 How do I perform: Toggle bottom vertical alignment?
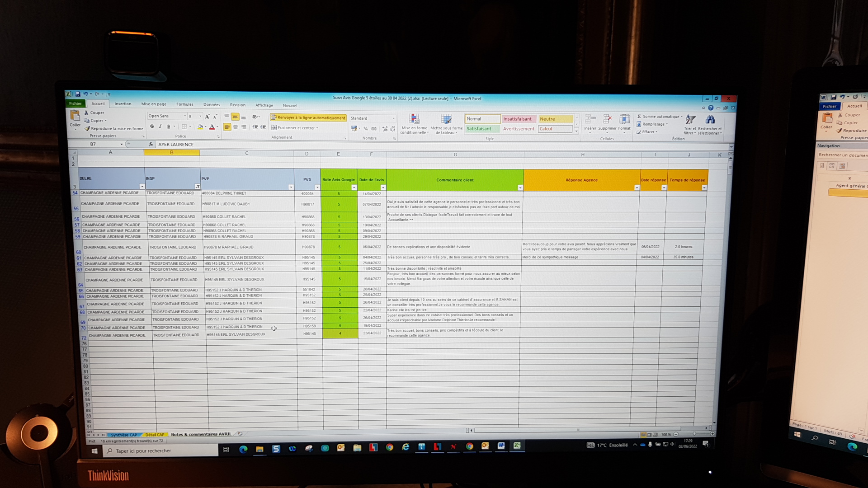(243, 117)
